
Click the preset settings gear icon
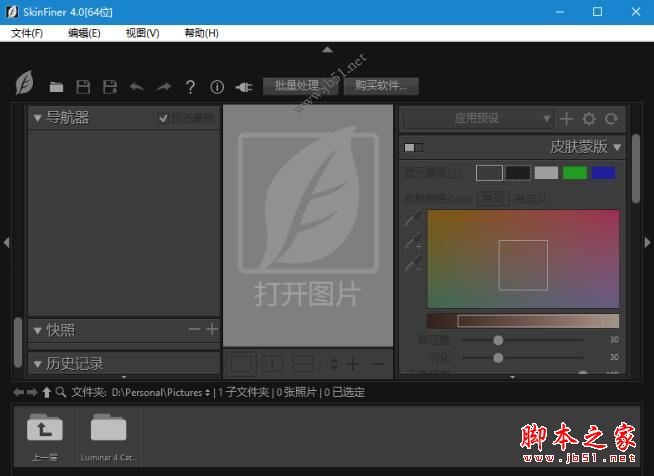(589, 118)
